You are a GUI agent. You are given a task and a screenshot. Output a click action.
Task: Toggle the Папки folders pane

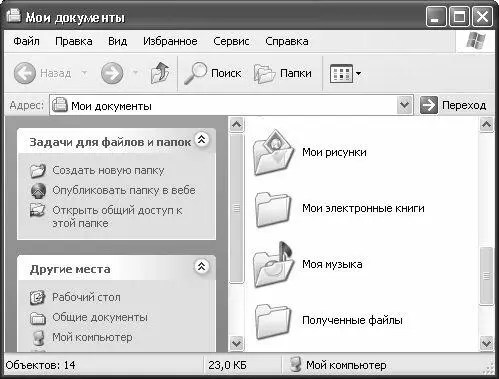pyautogui.click(x=283, y=73)
